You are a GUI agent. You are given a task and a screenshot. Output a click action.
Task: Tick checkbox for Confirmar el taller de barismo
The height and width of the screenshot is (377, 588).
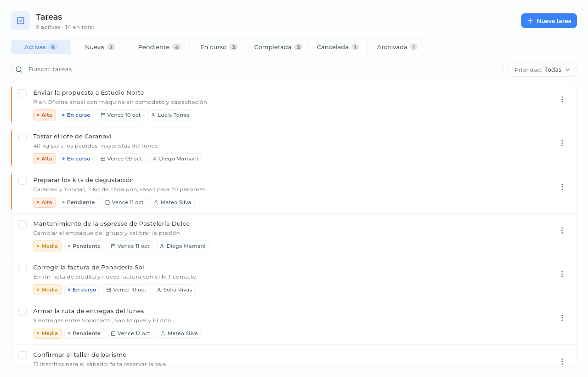tap(23, 355)
